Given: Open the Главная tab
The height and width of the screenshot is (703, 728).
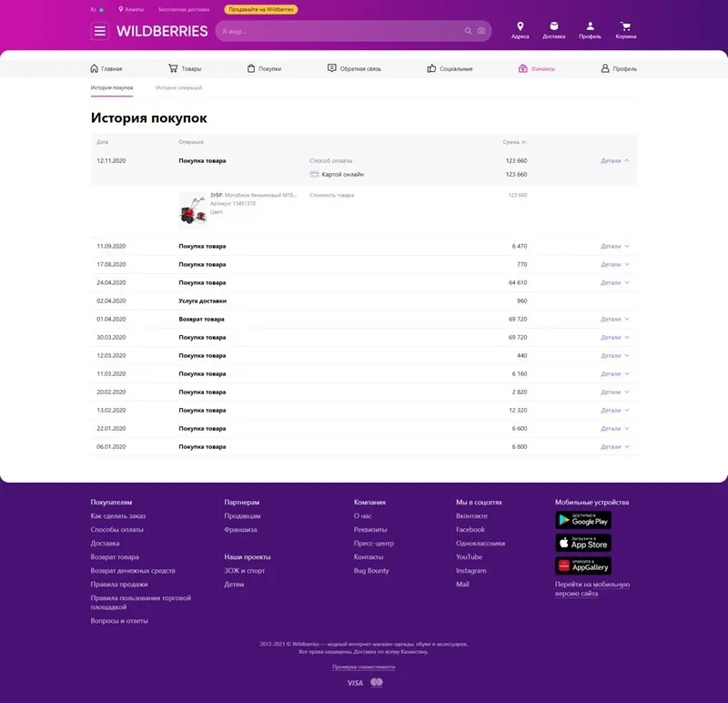Looking at the screenshot, I should point(106,68).
